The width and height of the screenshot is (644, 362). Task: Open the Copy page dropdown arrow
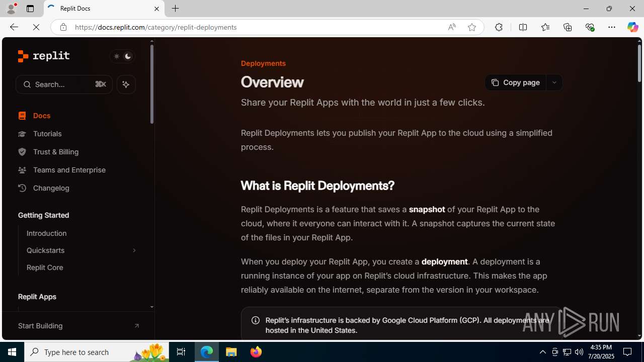[554, 82]
